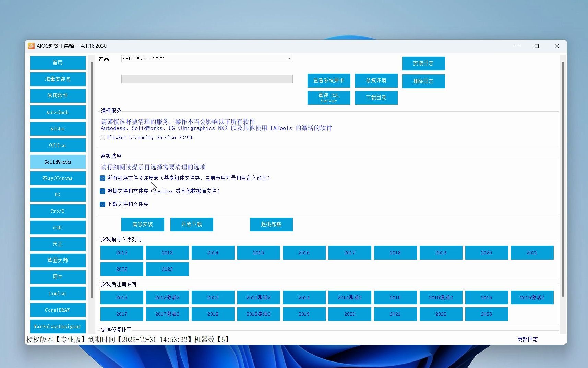Expand the 产品 SolidWorks 2022 dropdown

[x=207, y=59]
